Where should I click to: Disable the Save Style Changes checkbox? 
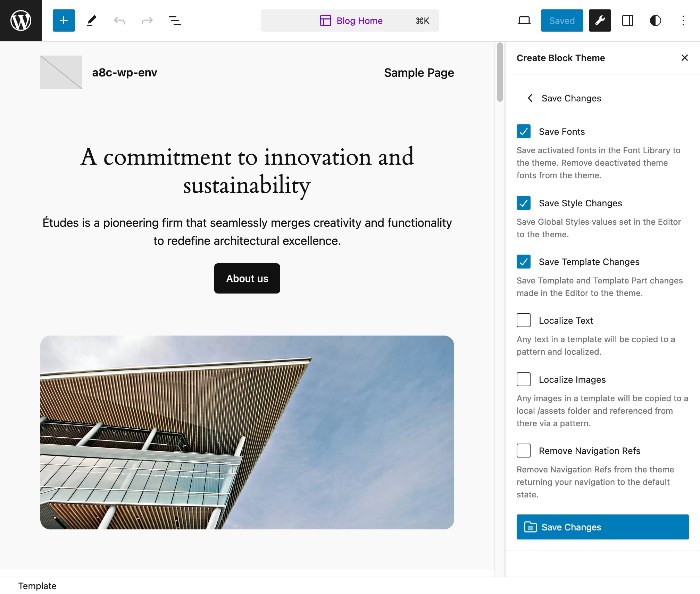pos(523,203)
